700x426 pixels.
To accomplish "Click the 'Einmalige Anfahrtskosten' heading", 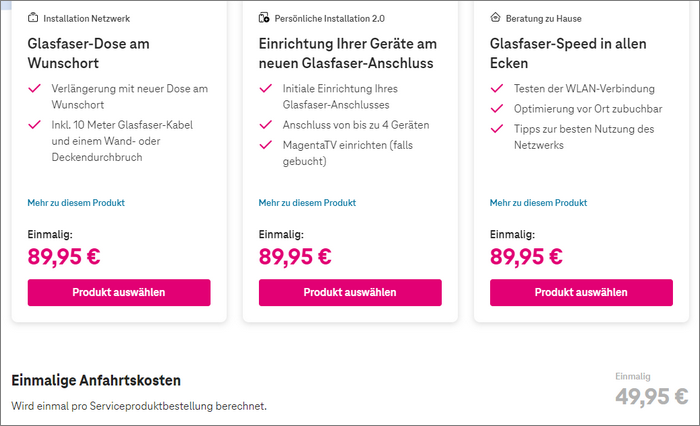I will [96, 380].
